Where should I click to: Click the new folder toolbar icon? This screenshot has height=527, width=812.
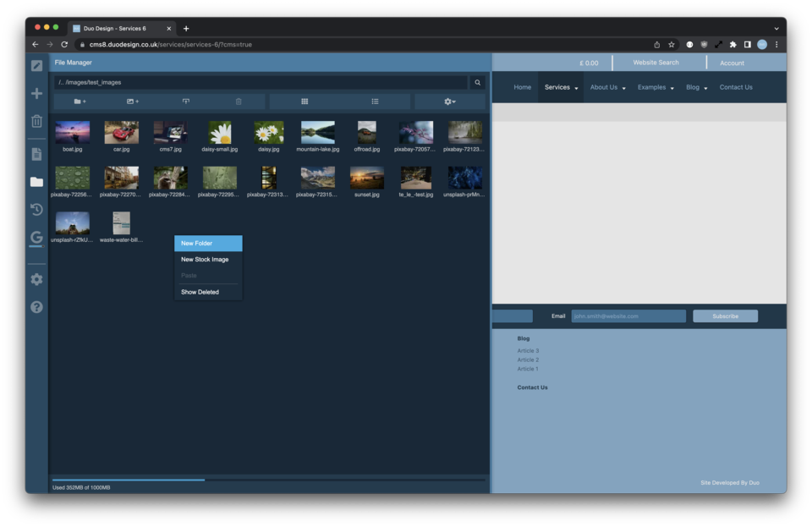(x=80, y=102)
